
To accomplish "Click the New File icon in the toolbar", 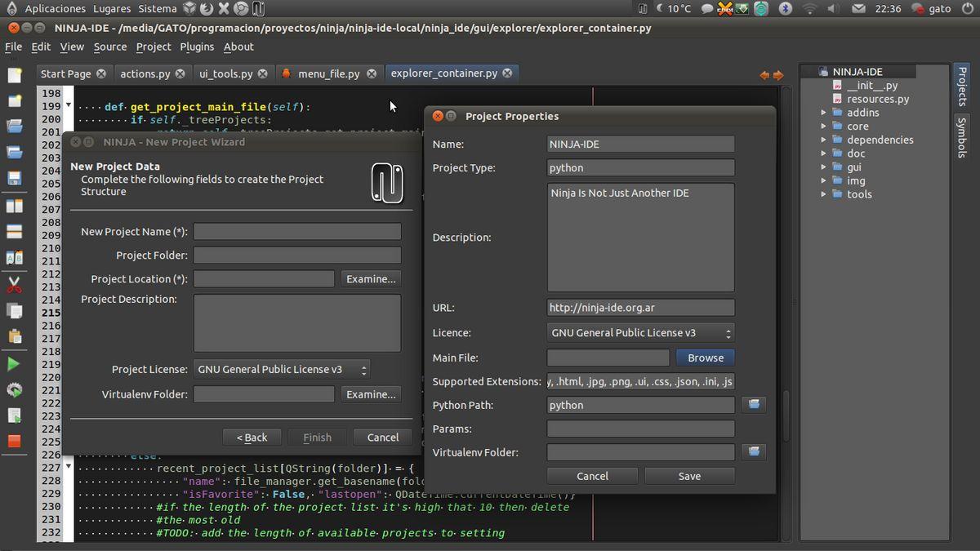I will pyautogui.click(x=15, y=75).
